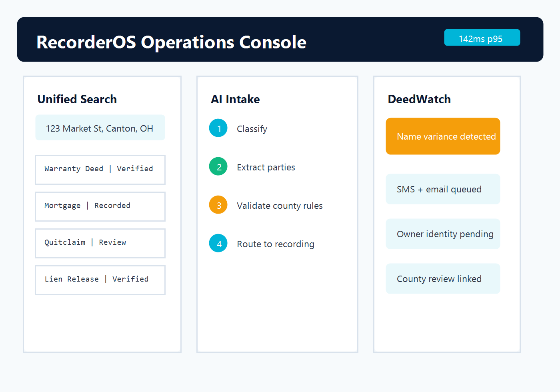The height and width of the screenshot is (392, 560).
Task: Click the SMS + email queued status chip
Action: [443, 189]
